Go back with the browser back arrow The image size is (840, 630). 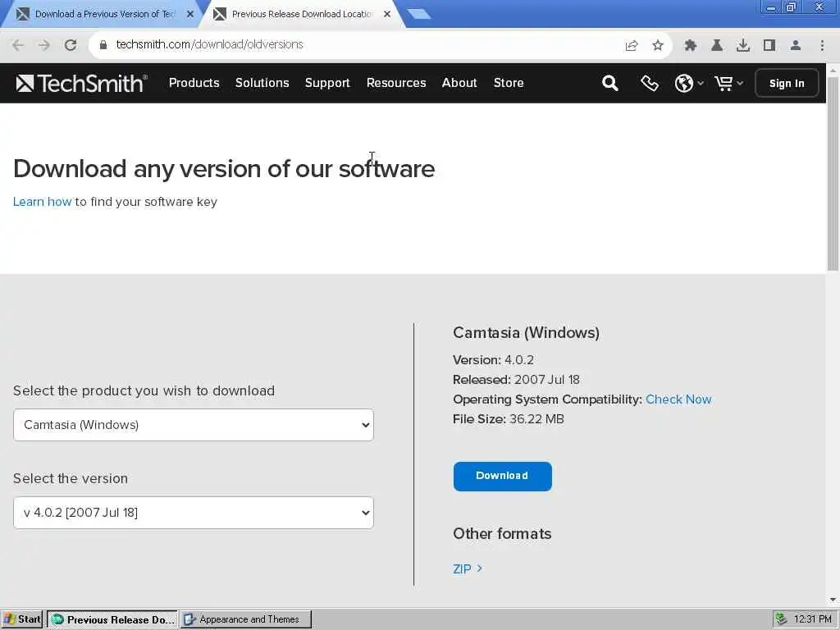pyautogui.click(x=18, y=45)
